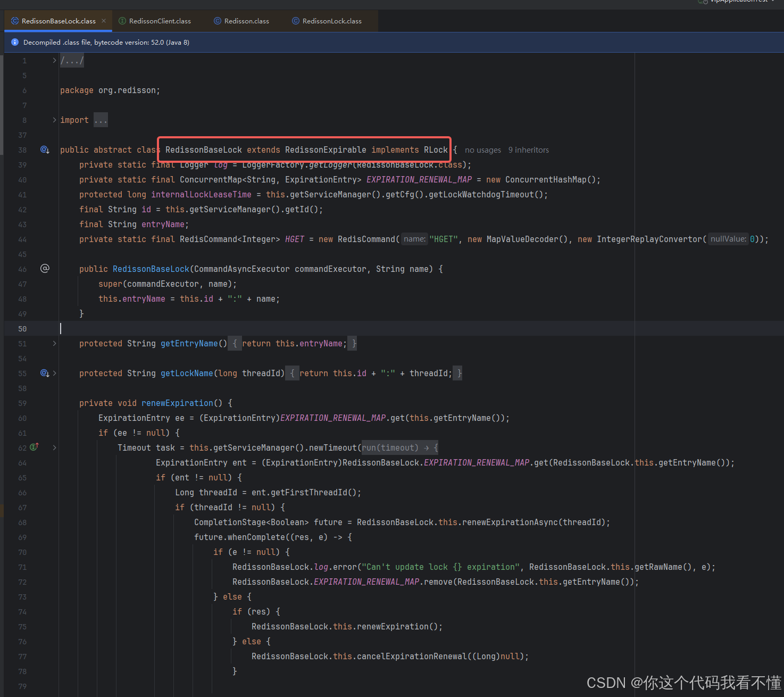Click the folded 'import ...' placeholder
The height and width of the screenshot is (697, 784).
coord(101,120)
